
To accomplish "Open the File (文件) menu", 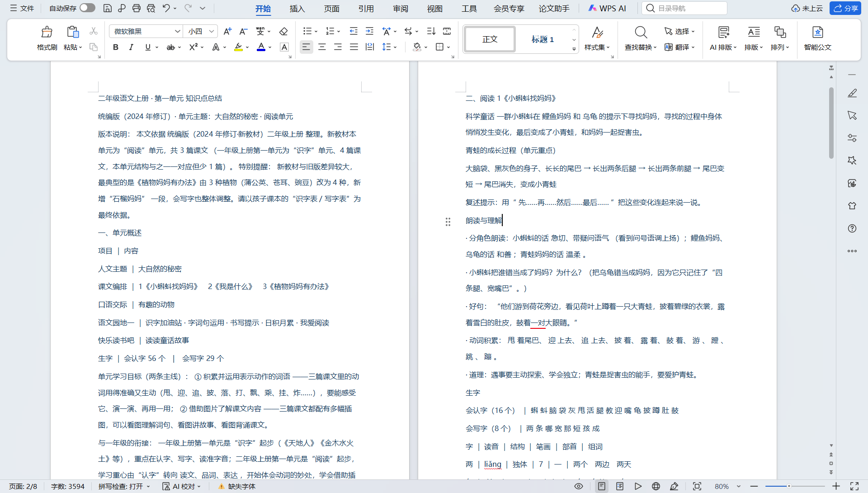I will click(x=22, y=8).
